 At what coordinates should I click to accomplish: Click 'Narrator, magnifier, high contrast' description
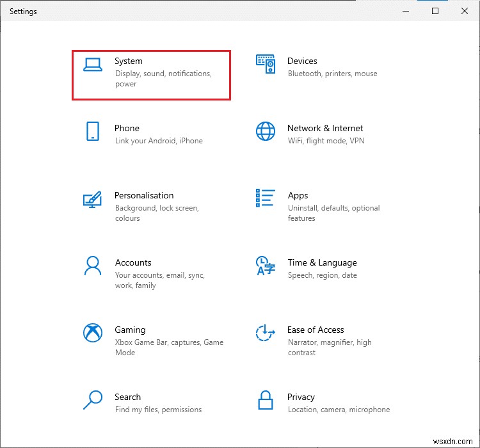click(x=330, y=348)
